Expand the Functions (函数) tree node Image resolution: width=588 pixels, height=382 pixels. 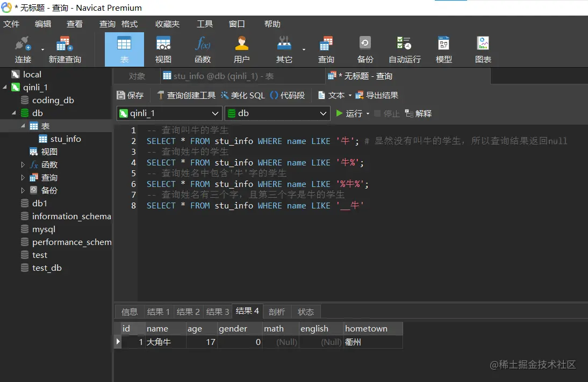[23, 164]
